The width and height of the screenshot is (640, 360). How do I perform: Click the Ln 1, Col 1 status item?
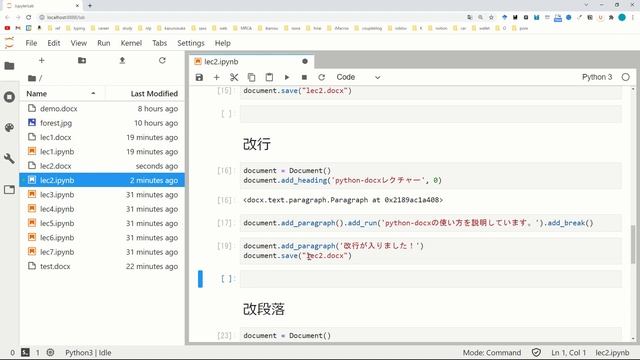point(569,352)
